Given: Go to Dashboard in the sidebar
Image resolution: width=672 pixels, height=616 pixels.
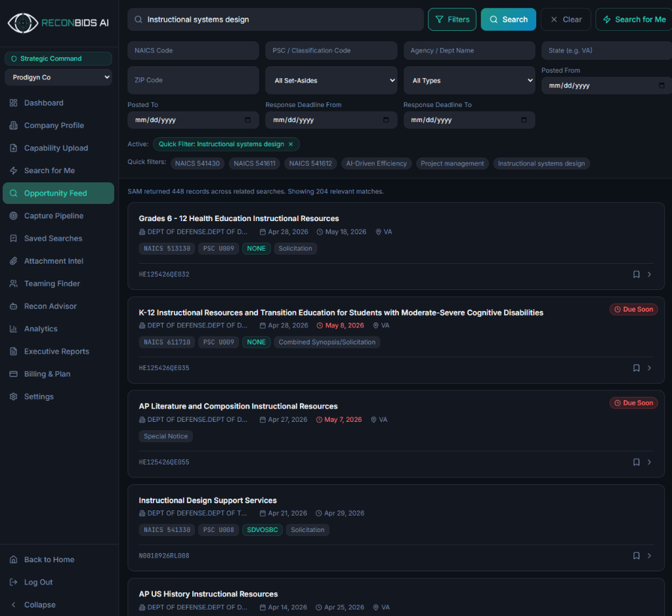Looking at the screenshot, I should coord(58,103).
